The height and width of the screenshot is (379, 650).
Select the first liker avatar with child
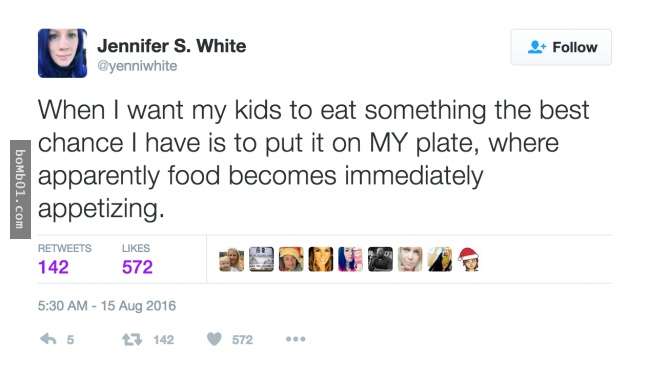tap(231, 260)
